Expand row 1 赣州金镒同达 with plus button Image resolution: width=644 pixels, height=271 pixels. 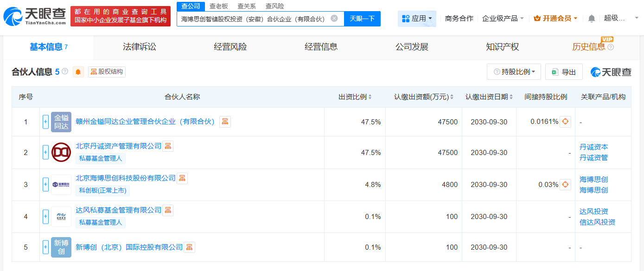pyautogui.click(x=45, y=122)
